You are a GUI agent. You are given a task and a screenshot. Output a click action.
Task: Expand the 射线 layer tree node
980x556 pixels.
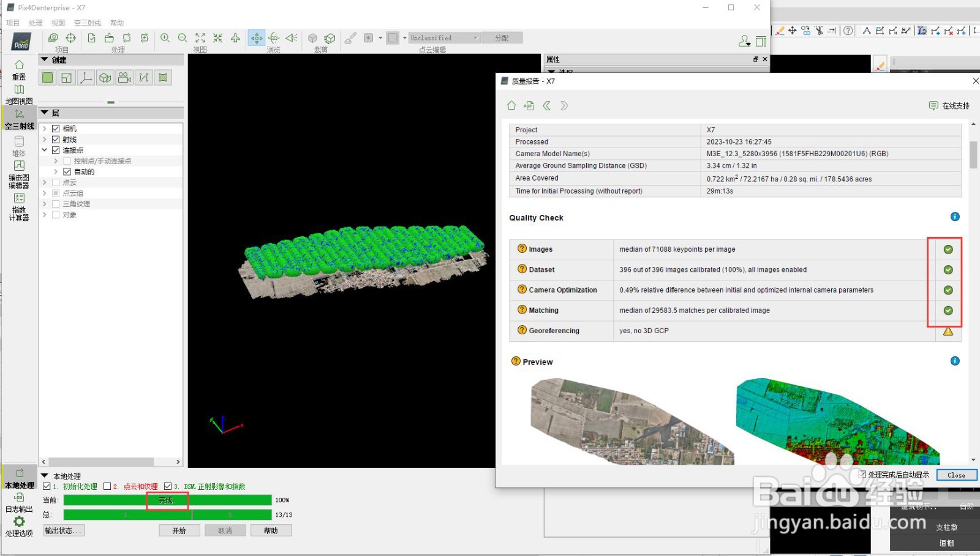pyautogui.click(x=45, y=140)
